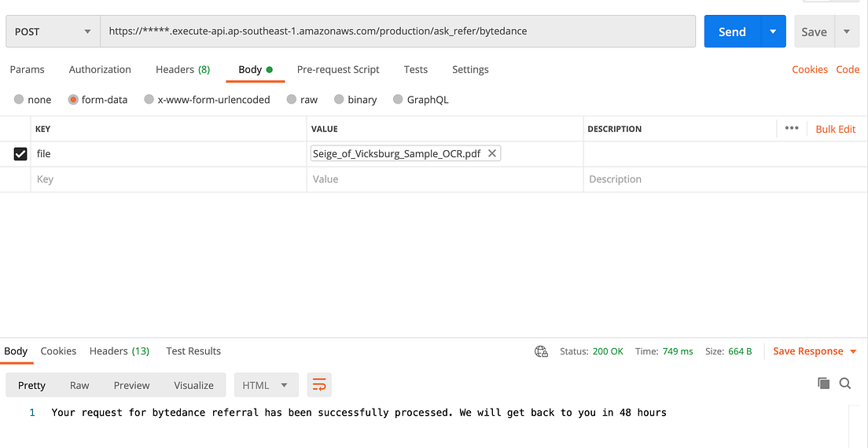Toggle the line wrap icon
Viewport: 868px width, 448px height.
point(319,385)
